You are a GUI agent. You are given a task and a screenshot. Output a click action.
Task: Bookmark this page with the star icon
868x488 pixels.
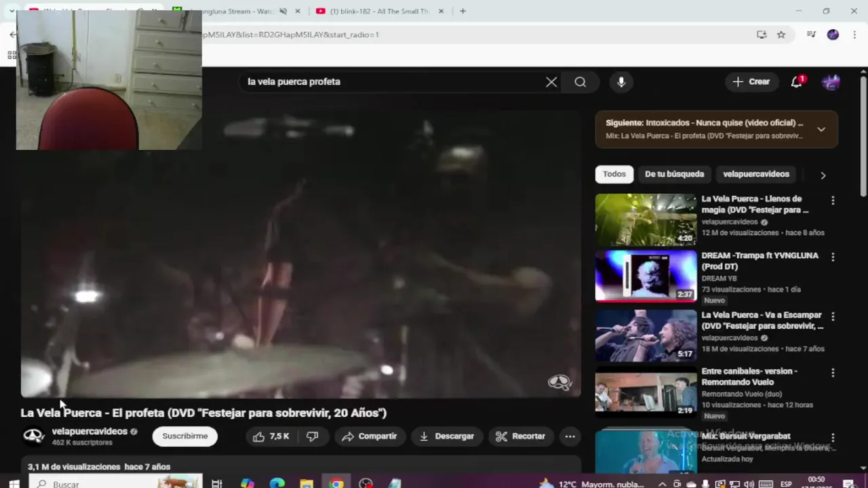[781, 35]
